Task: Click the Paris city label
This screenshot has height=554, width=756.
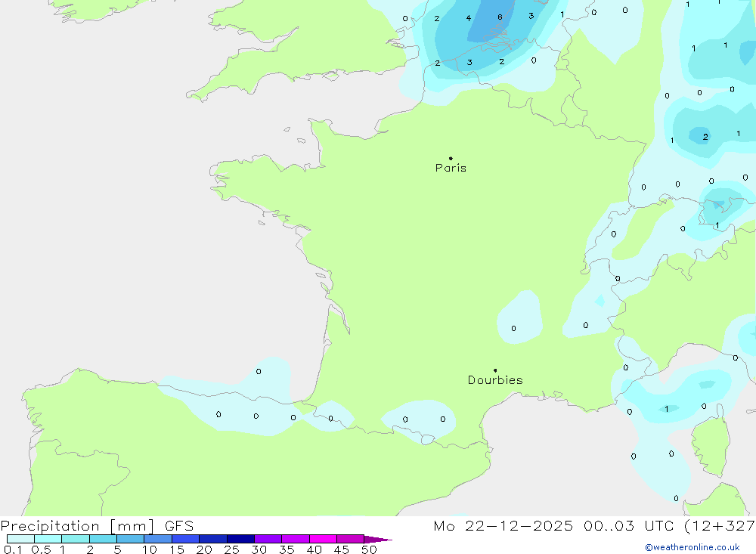Action: (x=451, y=168)
